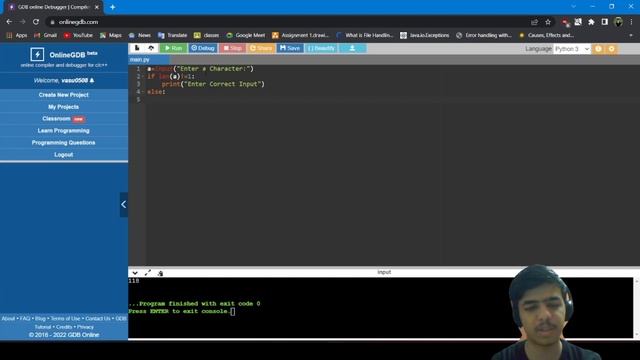Click the Blog footer link
640x360 pixels.
(x=40, y=318)
